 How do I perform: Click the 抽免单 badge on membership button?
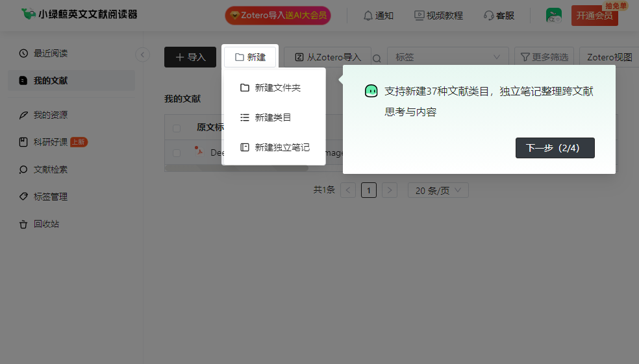pos(616,6)
